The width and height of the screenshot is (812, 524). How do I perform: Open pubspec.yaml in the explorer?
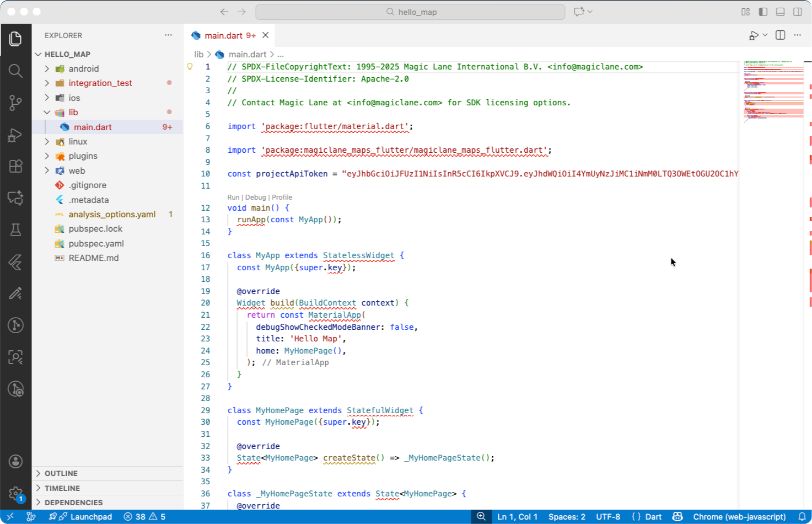pos(96,243)
